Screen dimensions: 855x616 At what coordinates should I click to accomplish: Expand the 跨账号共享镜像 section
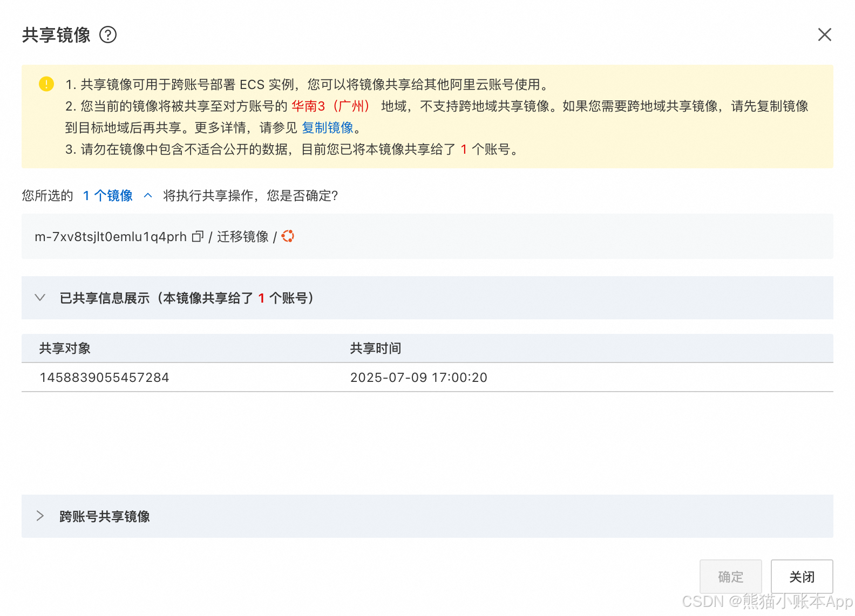40,516
